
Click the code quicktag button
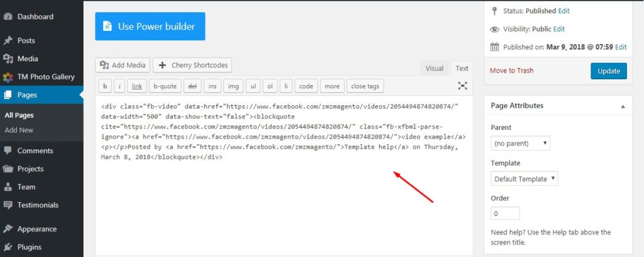click(x=306, y=86)
